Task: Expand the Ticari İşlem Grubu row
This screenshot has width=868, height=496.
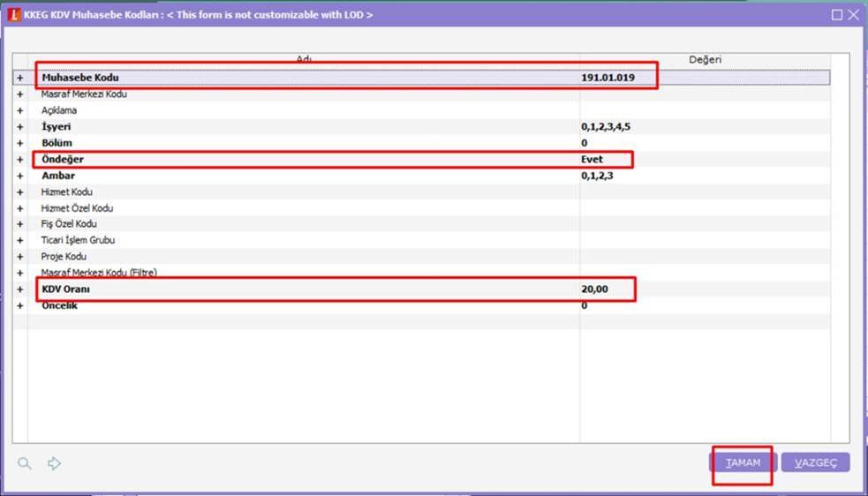Action: [x=20, y=240]
